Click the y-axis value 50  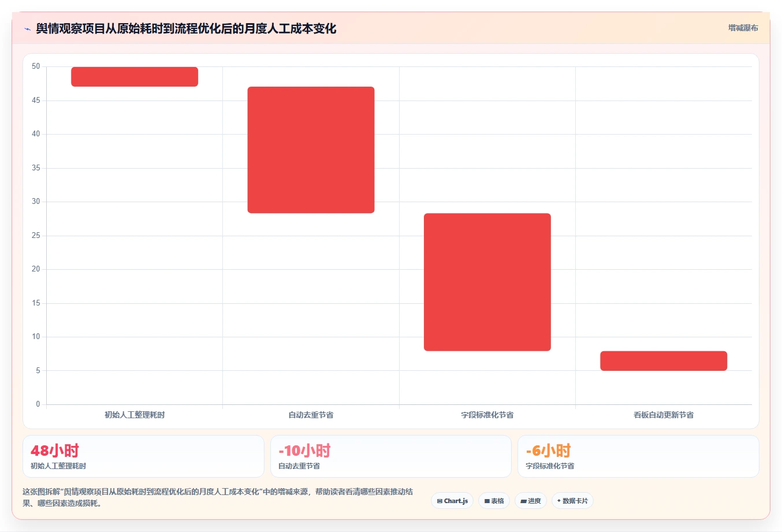36,66
